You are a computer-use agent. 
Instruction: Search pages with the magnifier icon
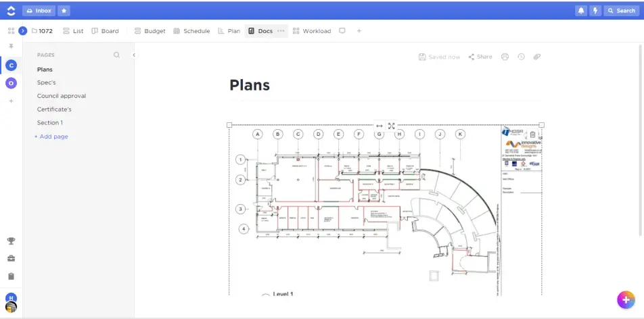pos(116,55)
